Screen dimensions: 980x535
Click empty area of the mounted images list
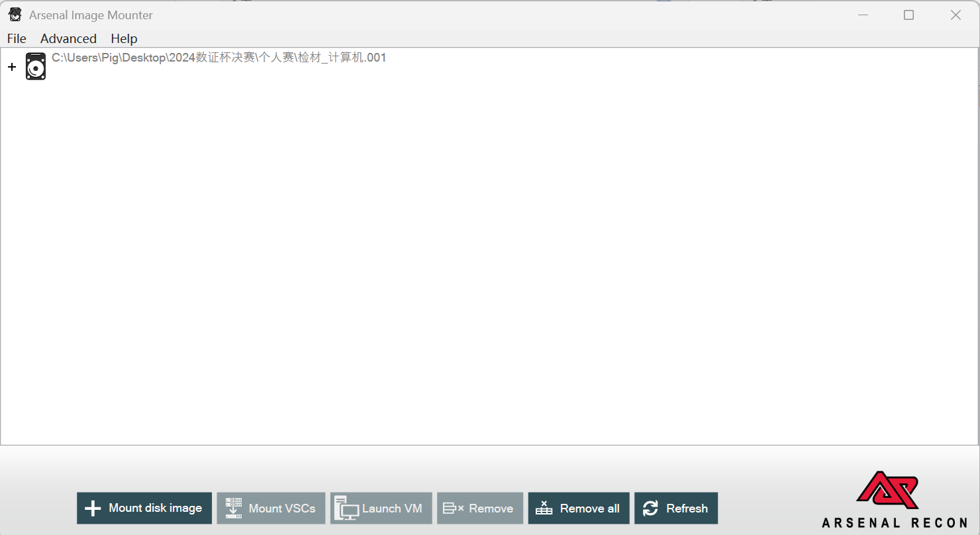click(490, 265)
